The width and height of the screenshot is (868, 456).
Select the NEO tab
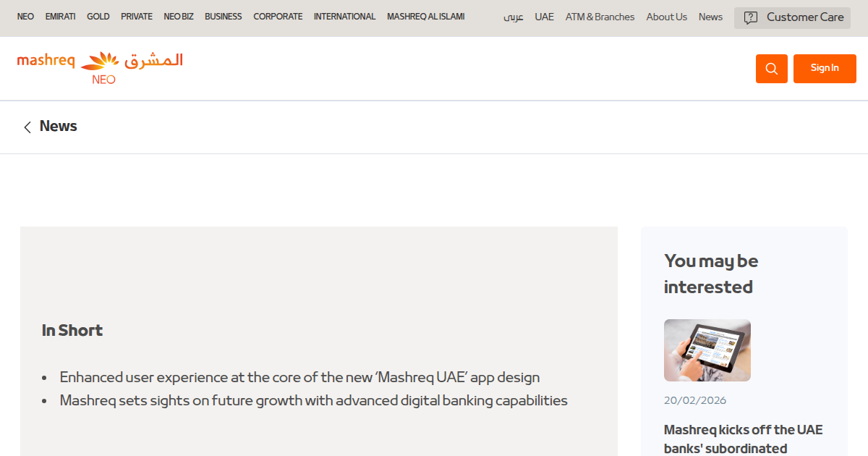click(x=25, y=17)
